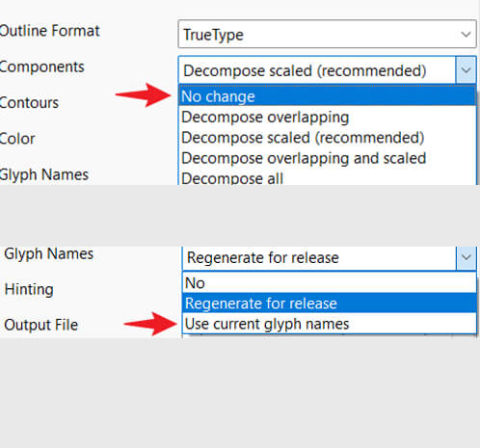This screenshot has height=448, width=480.
Task: Choose highlighted Regenerate for release list item
Action: coord(330,303)
